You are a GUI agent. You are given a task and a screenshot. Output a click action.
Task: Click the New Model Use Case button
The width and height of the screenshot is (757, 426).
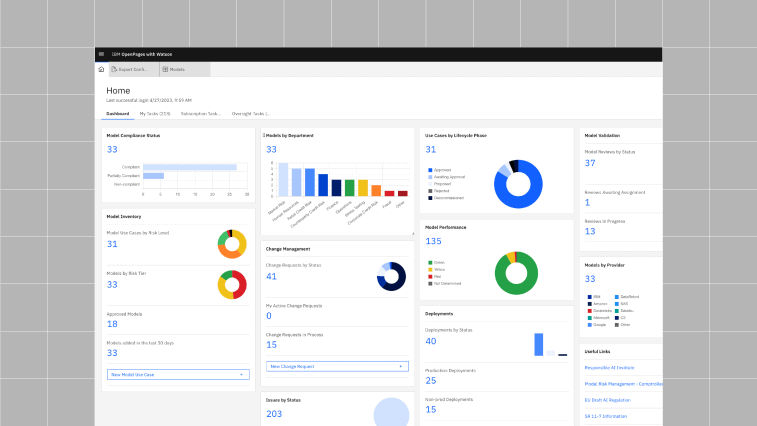178,374
